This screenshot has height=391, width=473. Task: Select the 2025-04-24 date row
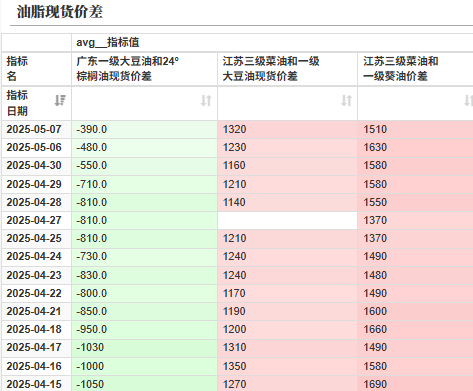coord(37,256)
